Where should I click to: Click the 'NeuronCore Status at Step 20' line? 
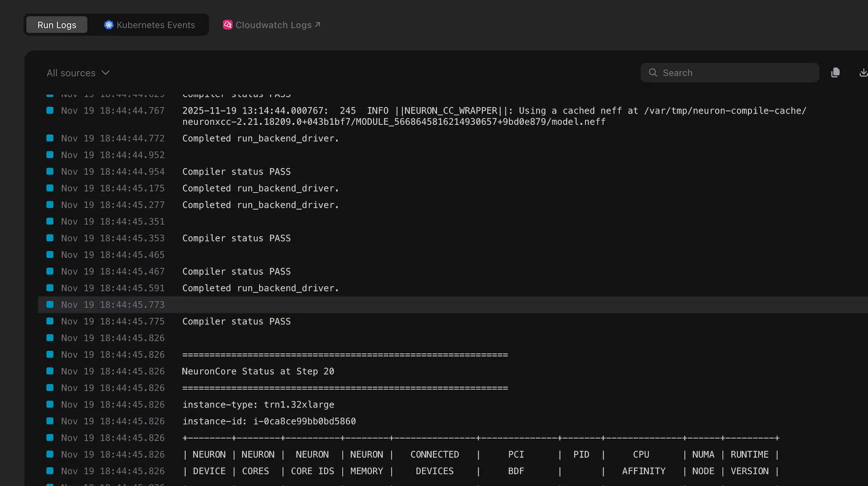click(x=258, y=372)
